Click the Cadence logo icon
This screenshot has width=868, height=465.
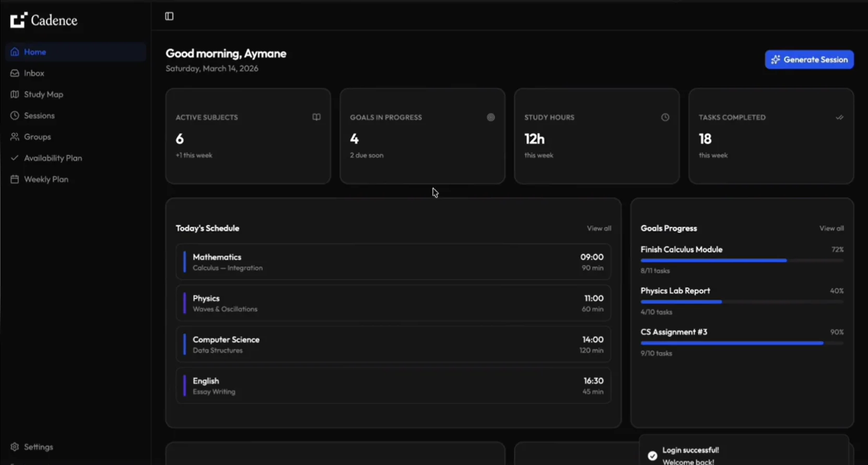coord(18,20)
